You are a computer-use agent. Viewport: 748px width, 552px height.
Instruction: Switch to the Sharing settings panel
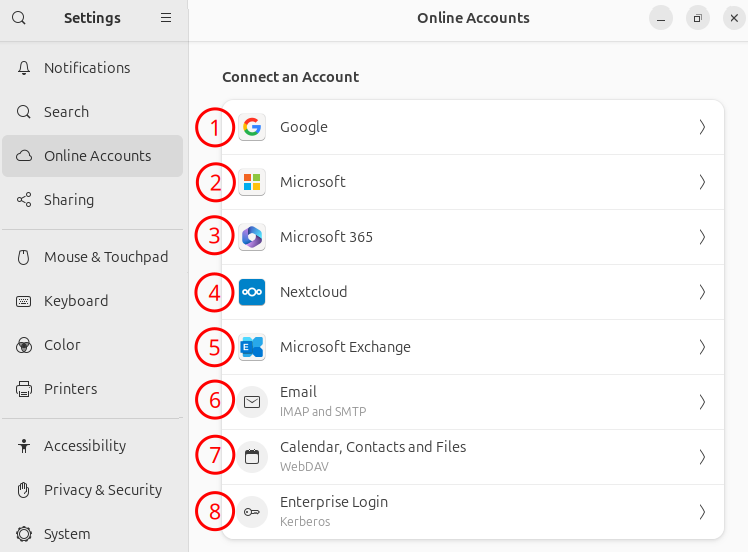tap(69, 200)
